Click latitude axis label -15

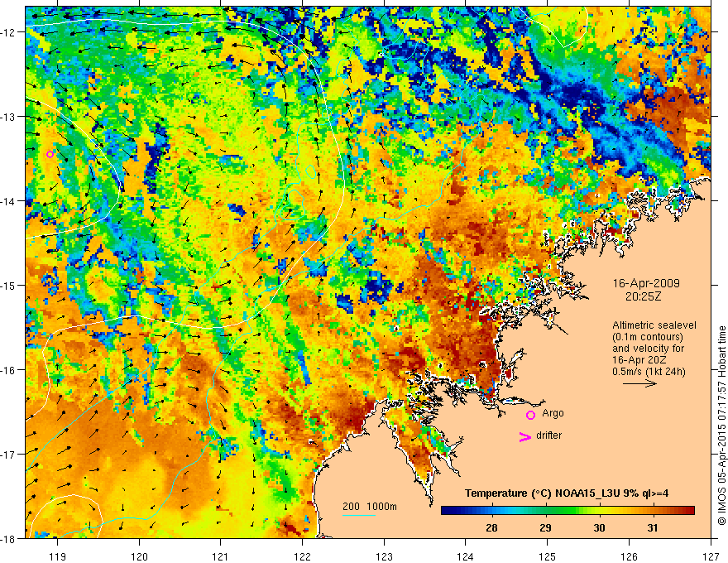coord(8,285)
